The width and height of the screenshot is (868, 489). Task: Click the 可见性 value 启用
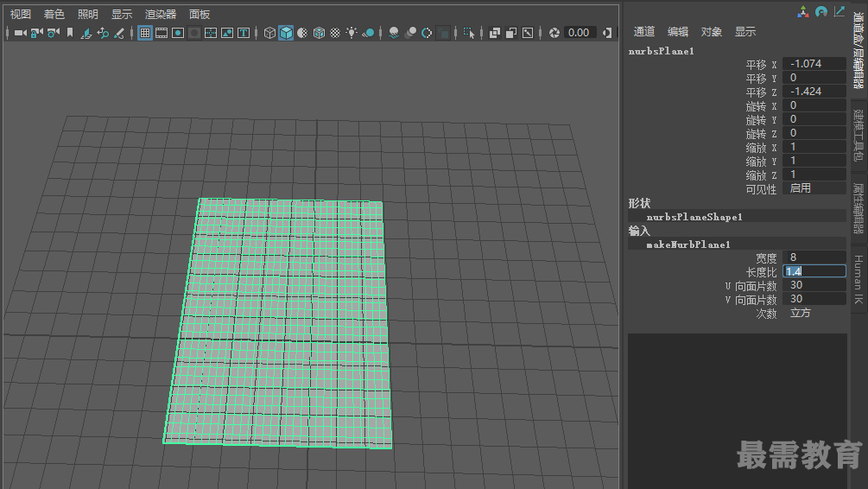click(x=814, y=188)
